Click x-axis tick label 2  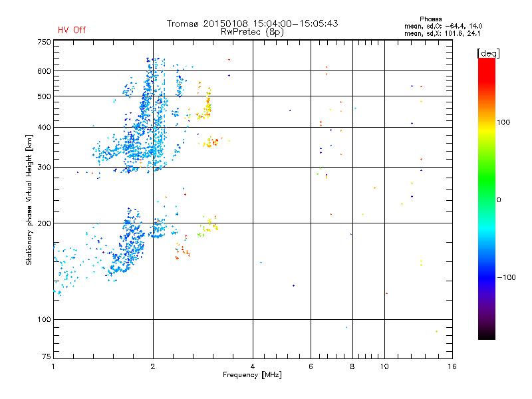tap(153, 366)
